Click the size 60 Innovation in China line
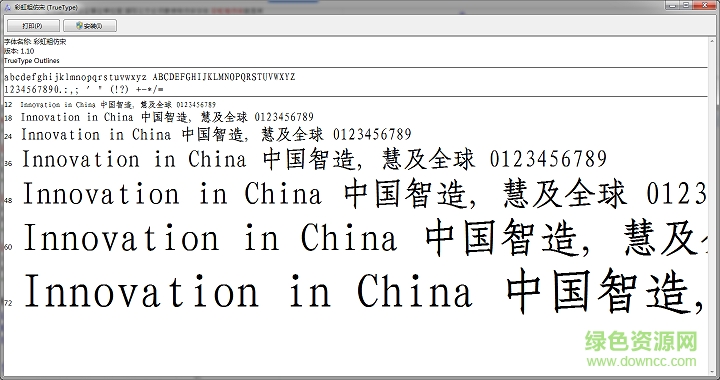This screenshot has height=380, width=720. [x=367, y=238]
